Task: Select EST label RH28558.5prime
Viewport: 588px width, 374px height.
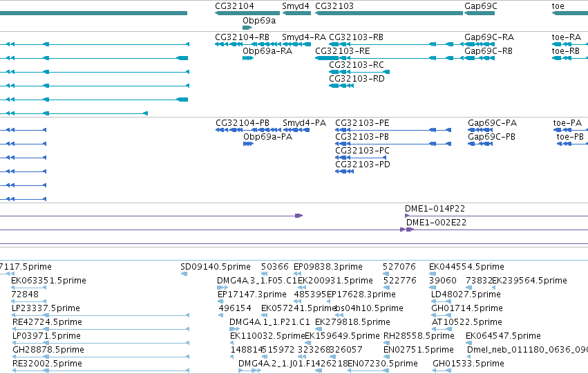Action: coord(419,336)
